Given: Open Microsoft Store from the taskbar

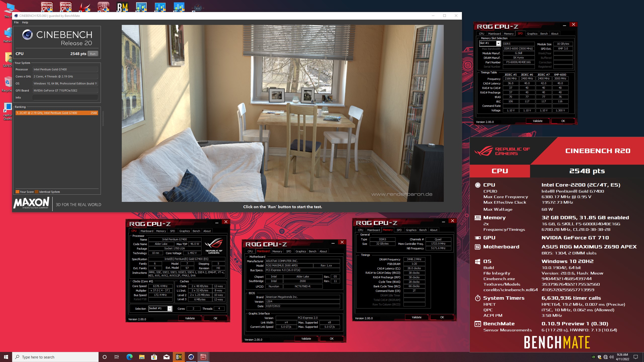Looking at the screenshot, I should point(154,357).
